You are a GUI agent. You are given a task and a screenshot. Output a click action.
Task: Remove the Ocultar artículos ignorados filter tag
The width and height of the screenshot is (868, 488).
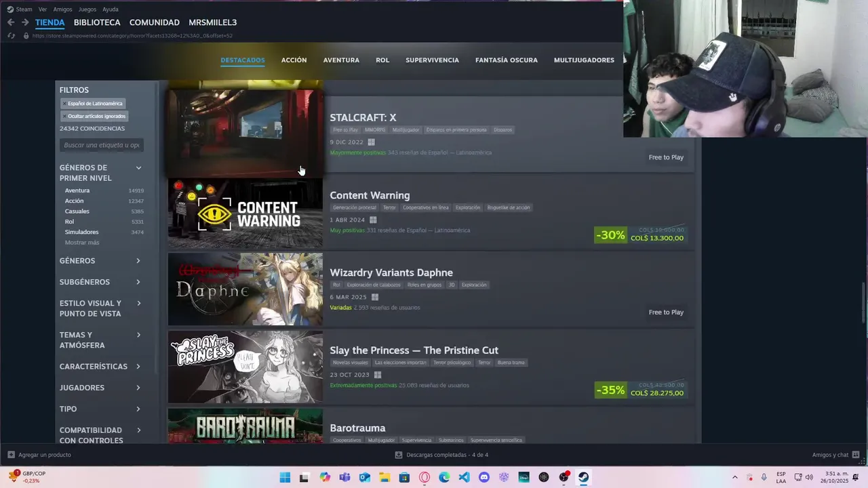pos(64,116)
